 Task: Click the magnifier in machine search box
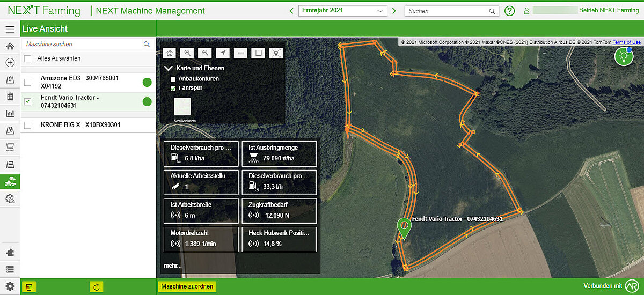[x=147, y=44]
